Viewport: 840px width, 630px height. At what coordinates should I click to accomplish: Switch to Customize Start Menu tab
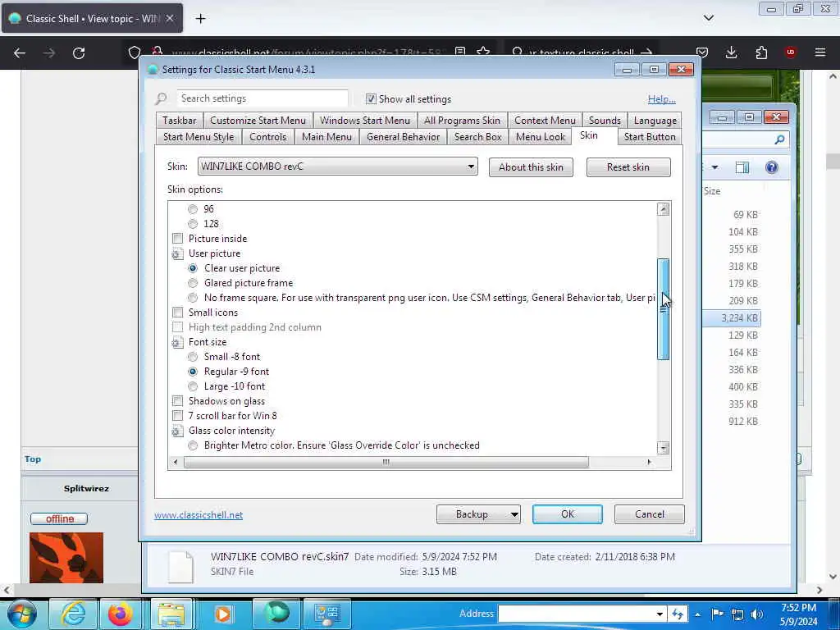pos(258,121)
